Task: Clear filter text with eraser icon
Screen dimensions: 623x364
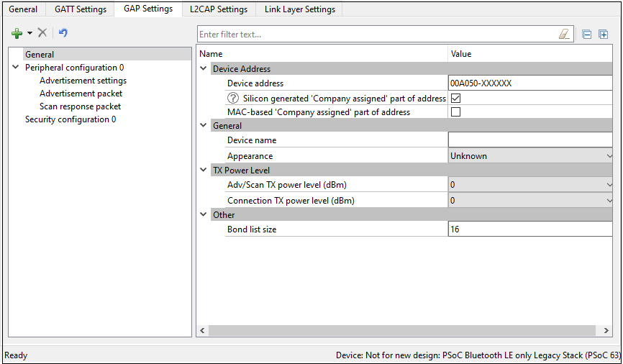Action: (564, 34)
